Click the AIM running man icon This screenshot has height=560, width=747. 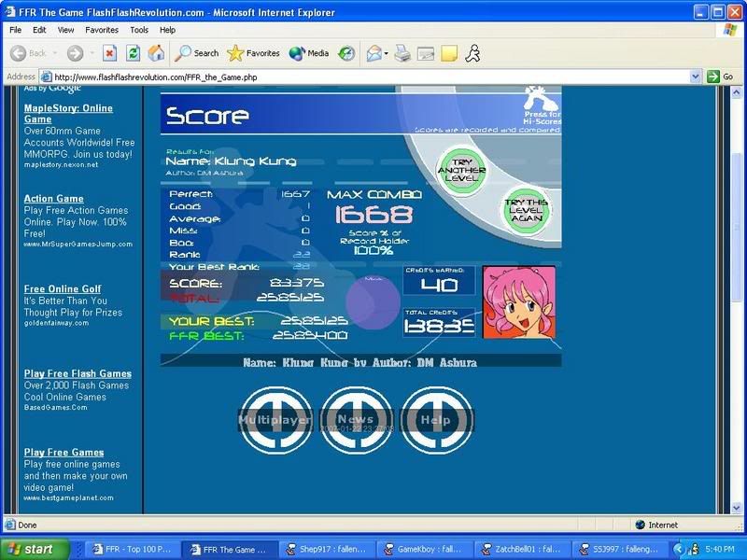click(x=472, y=53)
